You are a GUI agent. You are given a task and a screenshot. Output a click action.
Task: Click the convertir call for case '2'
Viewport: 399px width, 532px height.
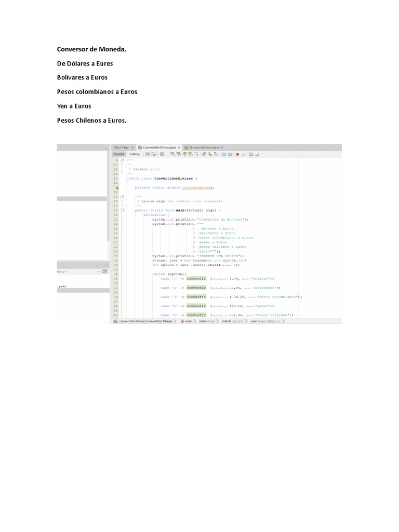[x=196, y=288]
